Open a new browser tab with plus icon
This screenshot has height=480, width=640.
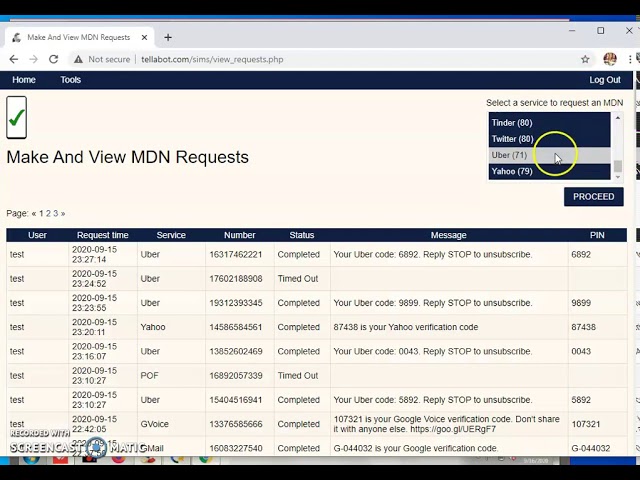point(168,37)
